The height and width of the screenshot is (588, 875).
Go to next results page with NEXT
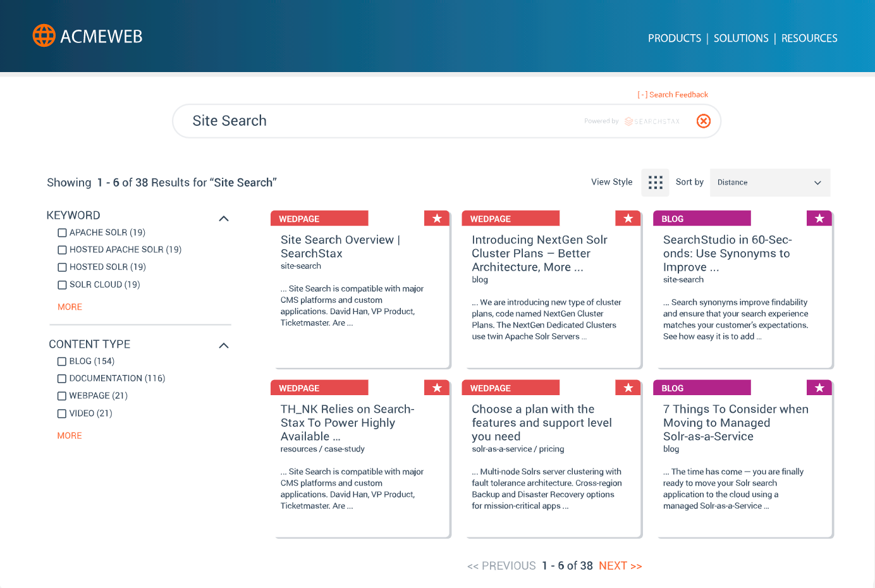(x=620, y=565)
